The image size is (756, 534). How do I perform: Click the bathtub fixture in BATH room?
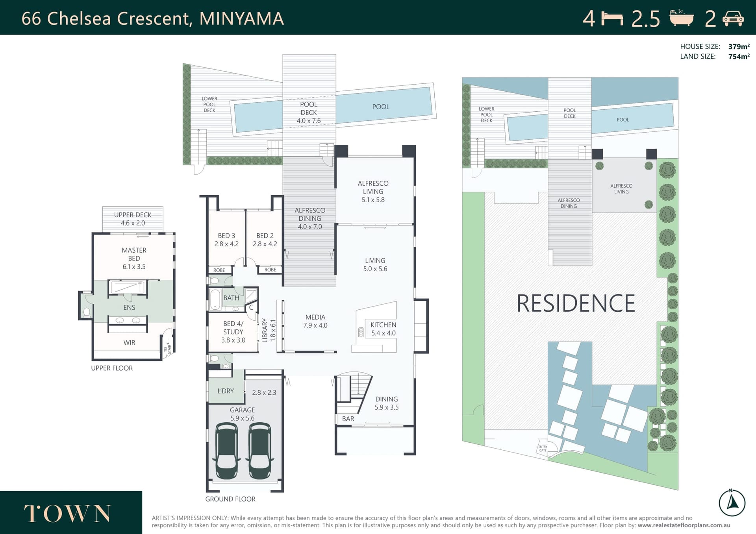215,300
